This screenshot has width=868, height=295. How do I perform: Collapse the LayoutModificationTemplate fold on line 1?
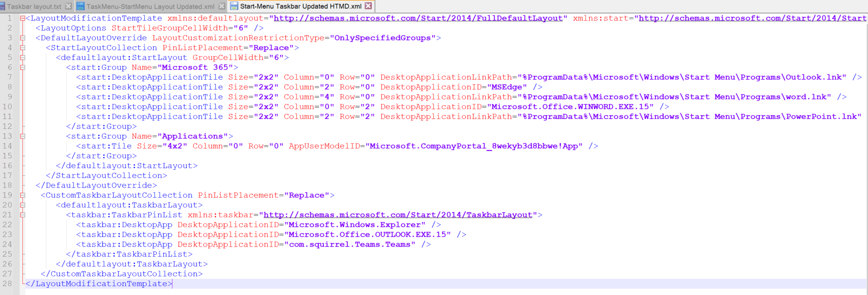(22, 18)
